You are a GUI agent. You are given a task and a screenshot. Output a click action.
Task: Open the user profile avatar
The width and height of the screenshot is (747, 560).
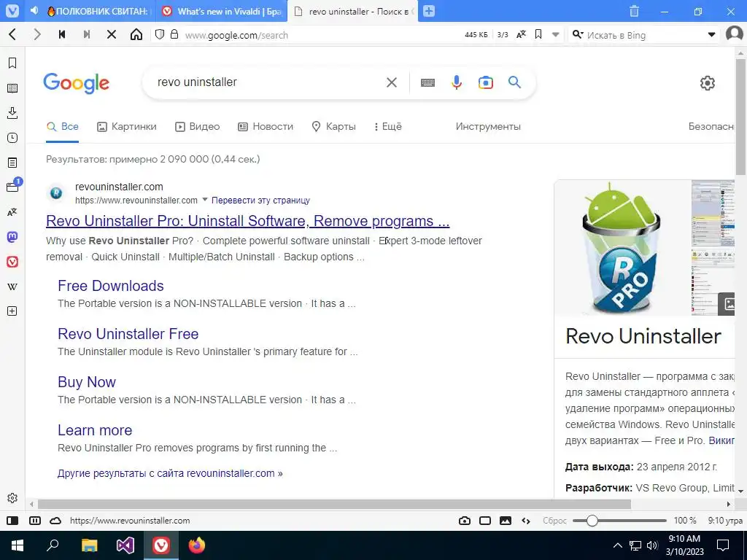735,34
